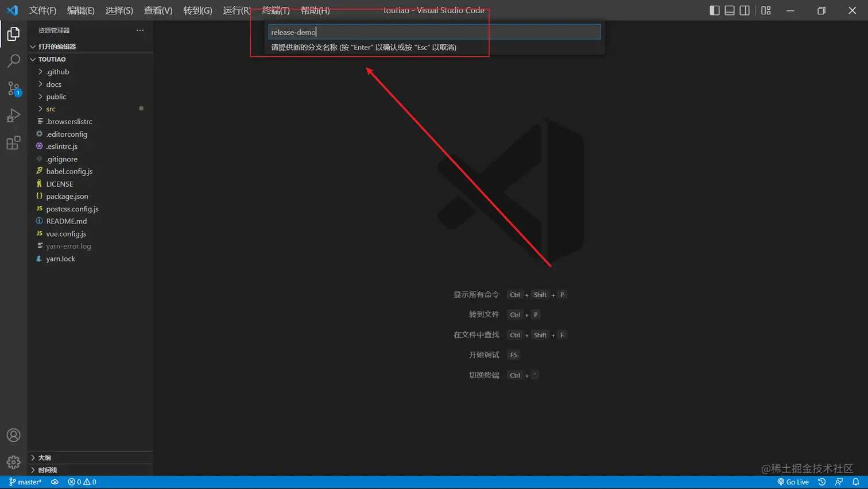
Task: Open the Extensions view
Action: [13, 143]
